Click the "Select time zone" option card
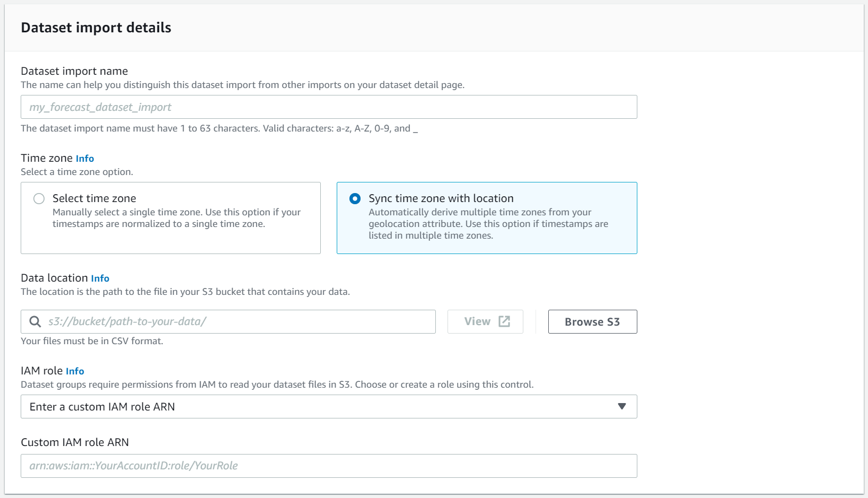Image resolution: width=868 pixels, height=498 pixels. point(170,217)
